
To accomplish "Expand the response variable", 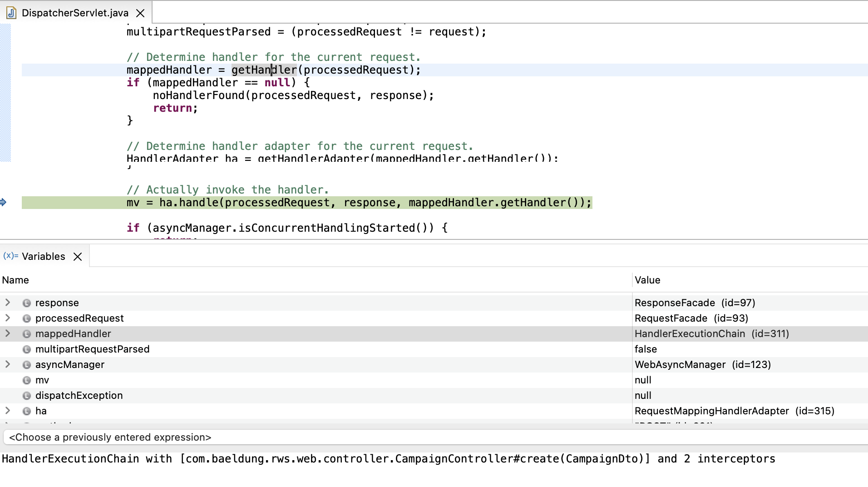I will (x=8, y=303).
